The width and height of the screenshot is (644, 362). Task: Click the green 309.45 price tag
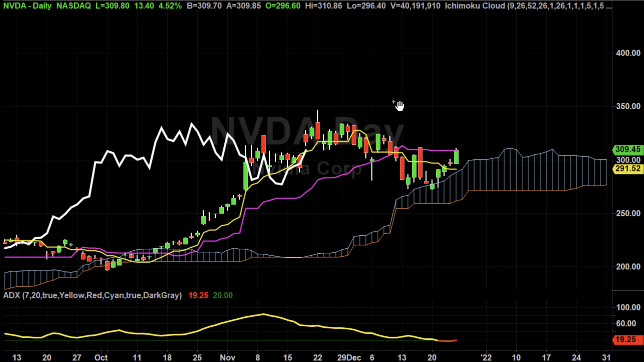click(628, 149)
